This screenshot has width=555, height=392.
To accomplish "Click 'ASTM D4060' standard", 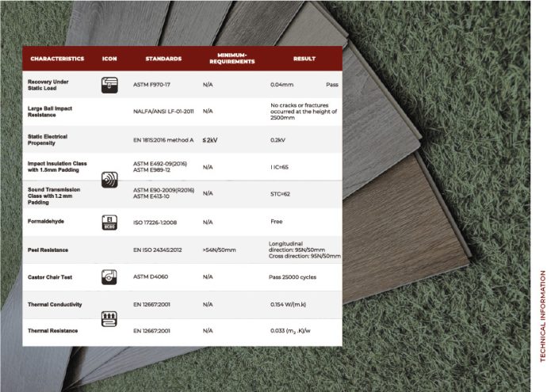I will pos(151,276).
